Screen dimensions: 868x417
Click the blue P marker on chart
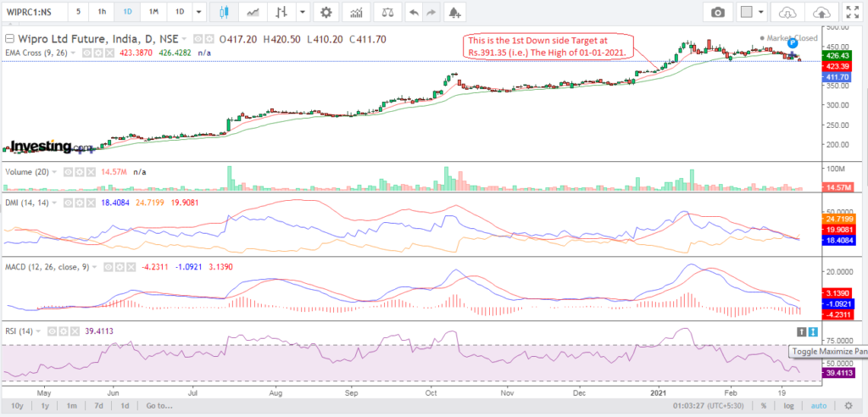click(793, 42)
